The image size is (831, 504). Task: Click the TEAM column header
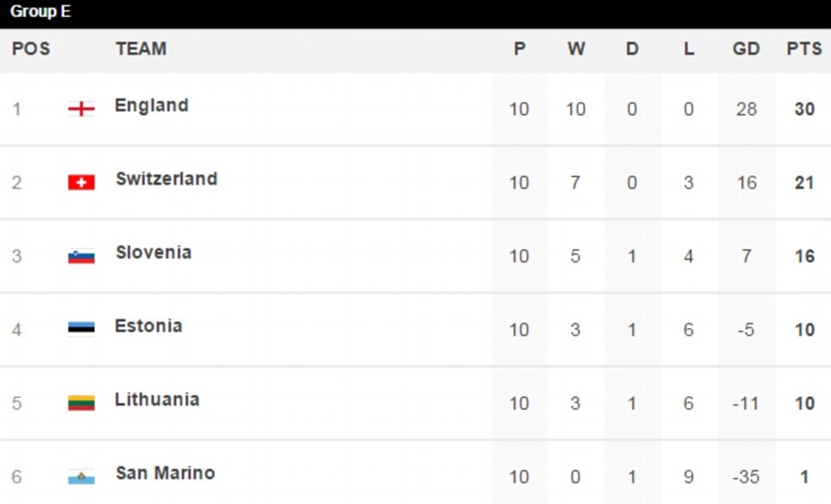tap(141, 49)
